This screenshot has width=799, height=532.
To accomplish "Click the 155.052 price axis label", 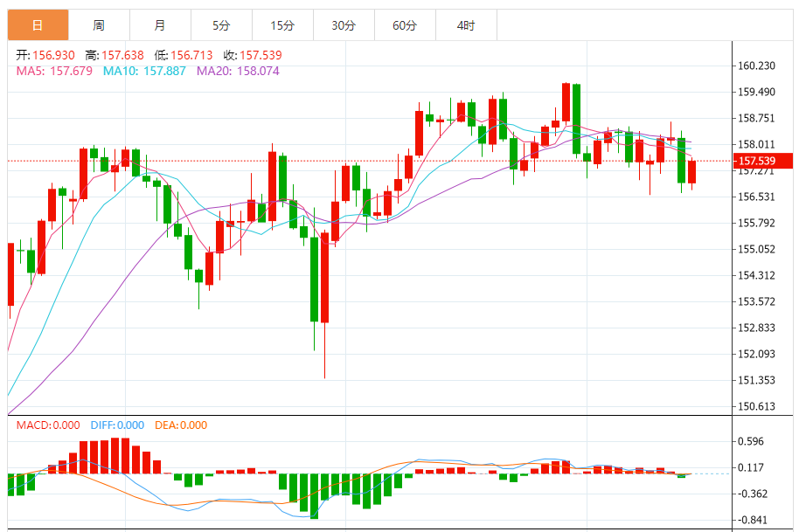I will click(757, 249).
